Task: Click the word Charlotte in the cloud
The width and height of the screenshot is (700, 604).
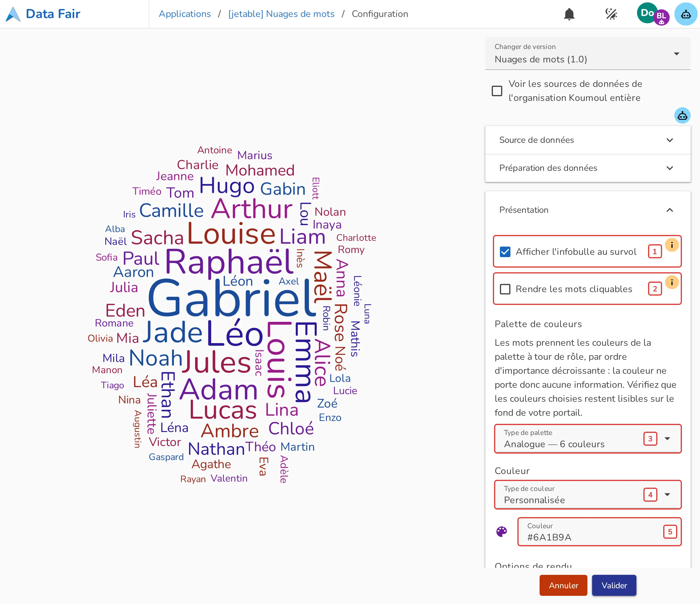Action: (x=356, y=238)
